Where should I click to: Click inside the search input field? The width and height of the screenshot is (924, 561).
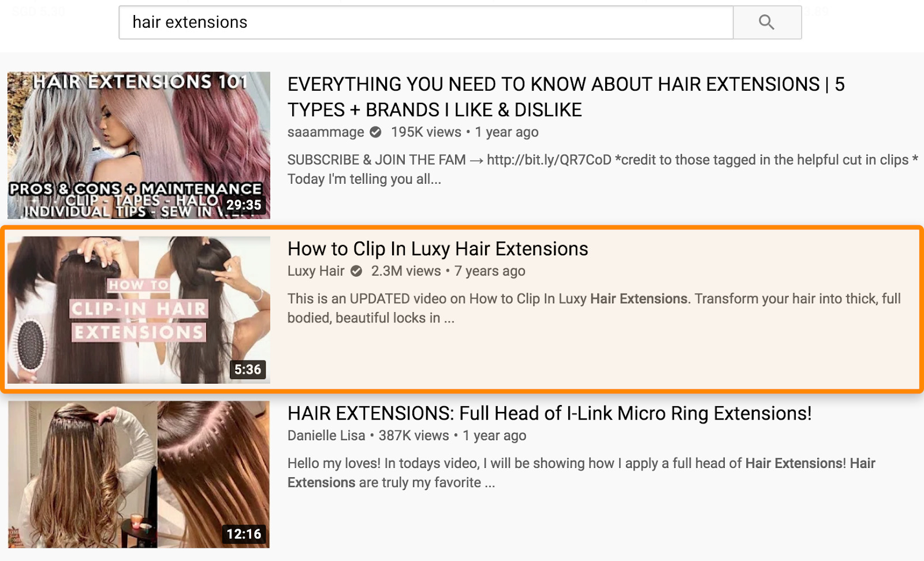pyautogui.click(x=404, y=22)
